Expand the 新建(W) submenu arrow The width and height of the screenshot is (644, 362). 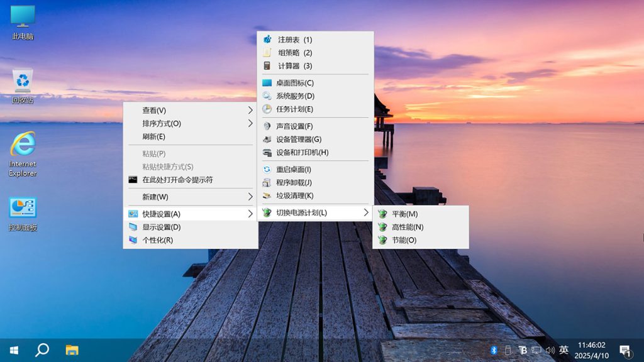[x=250, y=197]
